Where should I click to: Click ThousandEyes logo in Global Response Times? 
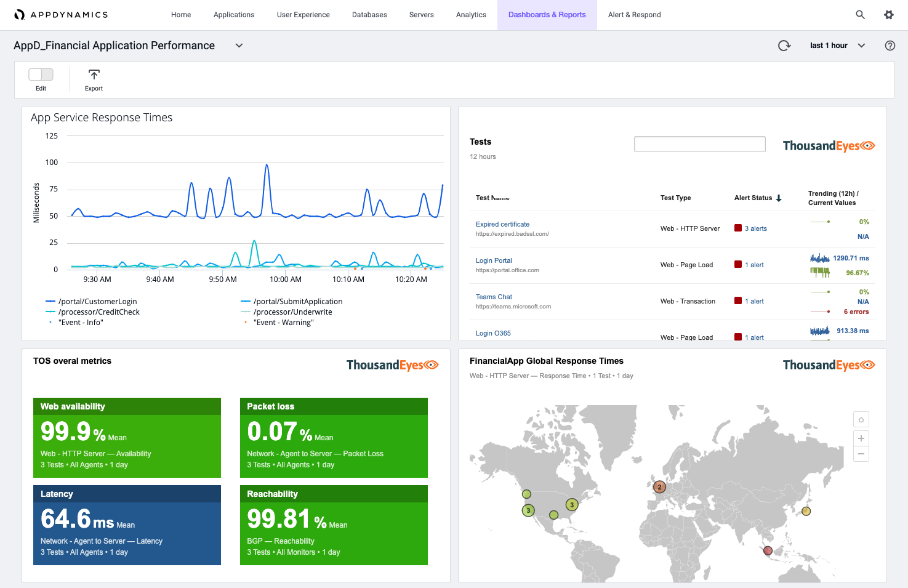(x=829, y=365)
